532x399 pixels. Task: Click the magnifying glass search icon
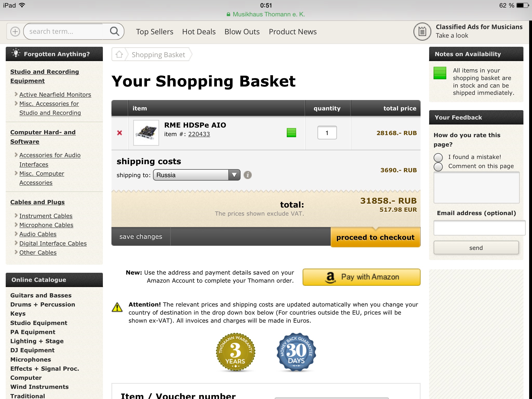tap(114, 31)
